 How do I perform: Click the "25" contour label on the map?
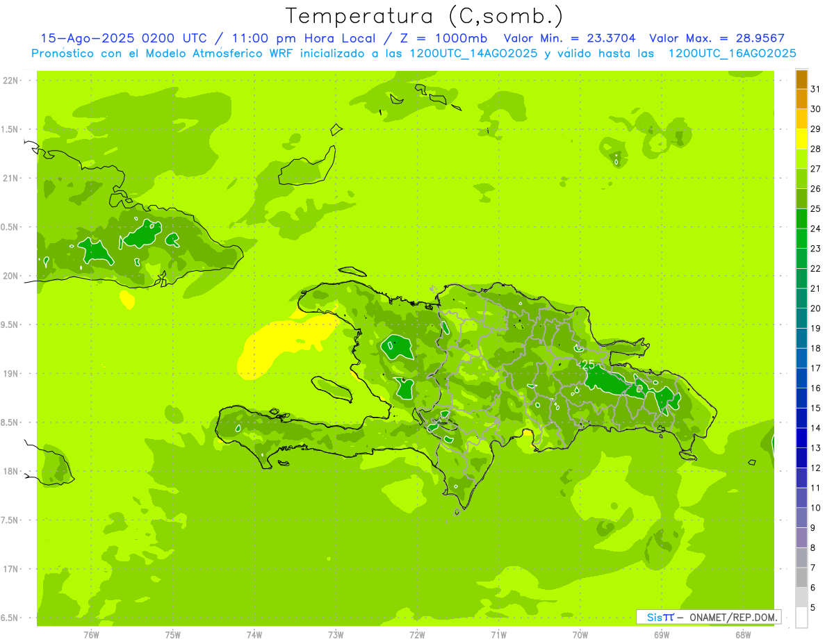coord(588,364)
